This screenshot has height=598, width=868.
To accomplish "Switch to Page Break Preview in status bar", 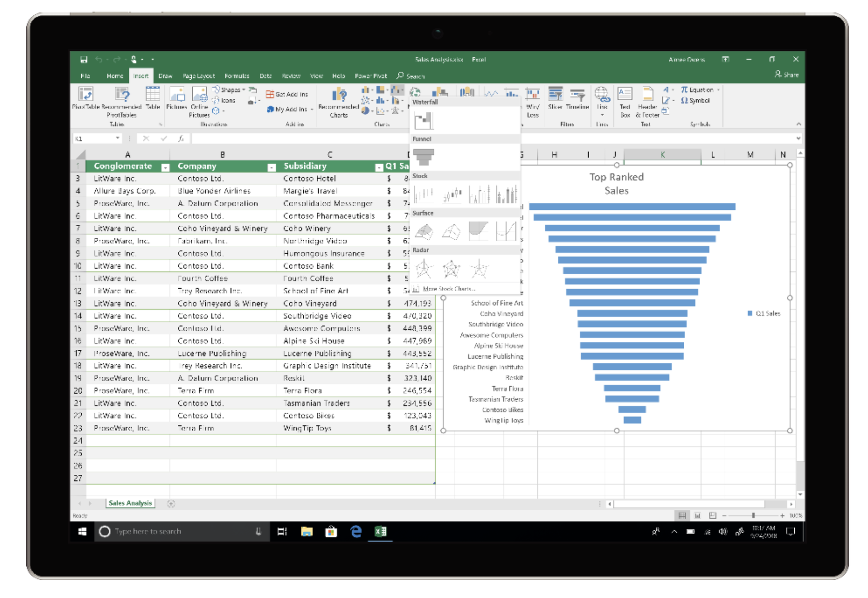I will [x=713, y=515].
